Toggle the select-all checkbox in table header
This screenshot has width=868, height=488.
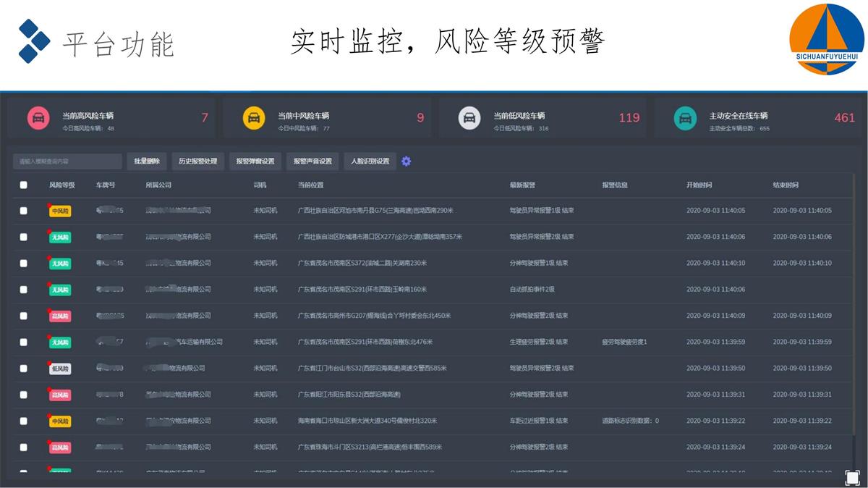pos(24,185)
